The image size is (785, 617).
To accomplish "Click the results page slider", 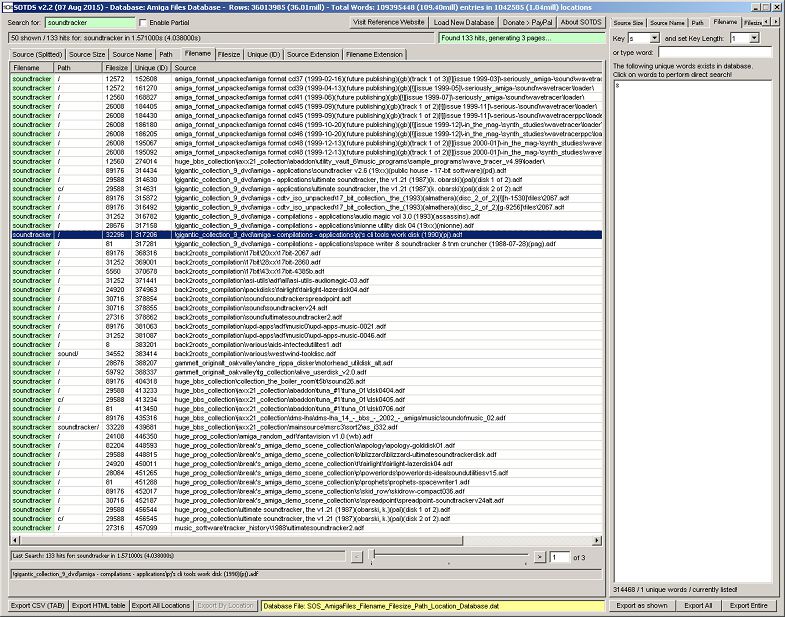I will [x=450, y=556].
